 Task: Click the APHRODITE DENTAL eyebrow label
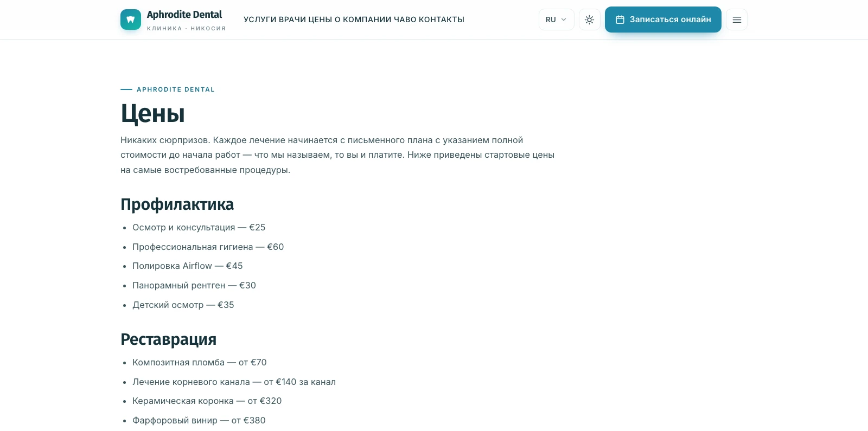pyautogui.click(x=176, y=89)
